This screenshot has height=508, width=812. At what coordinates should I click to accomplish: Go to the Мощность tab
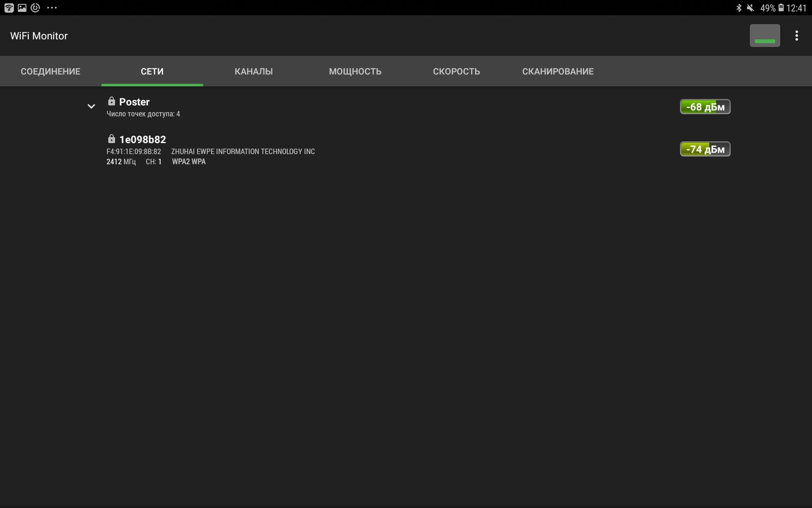click(x=355, y=71)
